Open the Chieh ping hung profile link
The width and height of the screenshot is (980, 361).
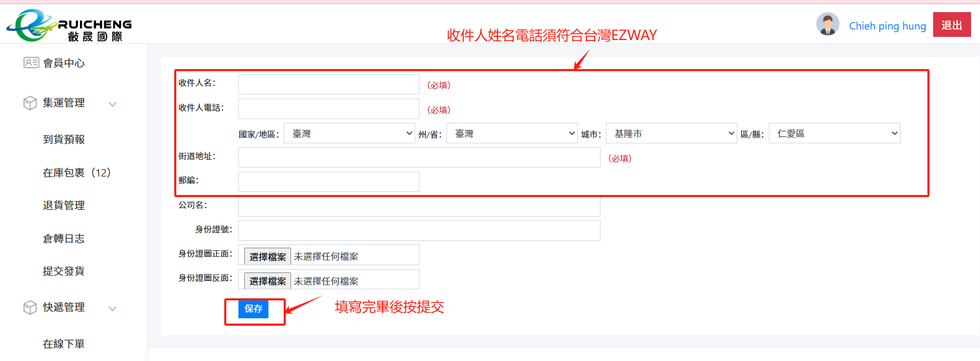click(887, 26)
